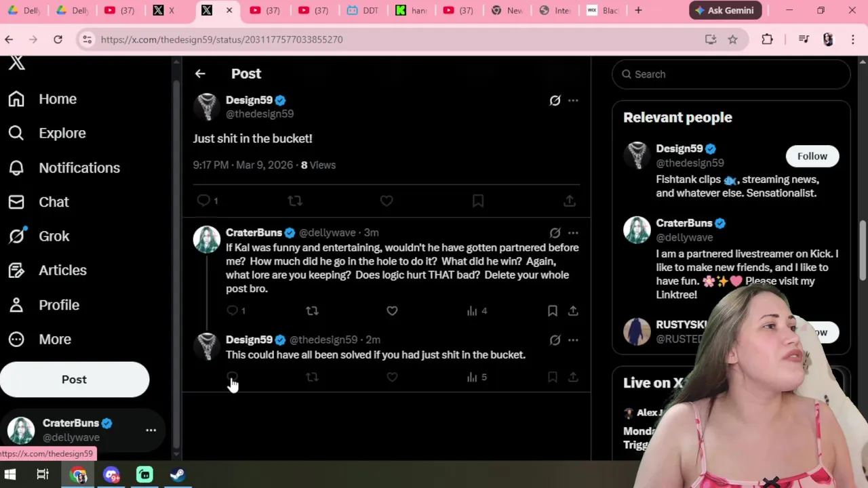Switch to the 'New' browser tab
This screenshot has width=868, height=488.
click(x=507, y=10)
